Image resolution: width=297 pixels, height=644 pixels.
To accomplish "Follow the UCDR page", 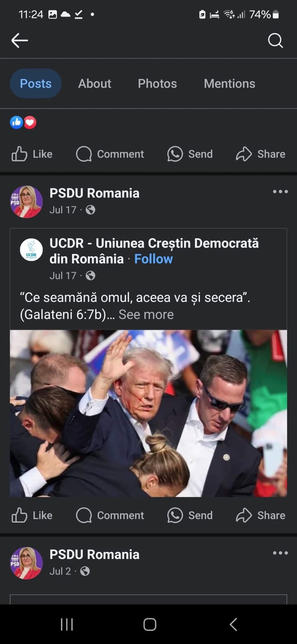I will [x=153, y=259].
